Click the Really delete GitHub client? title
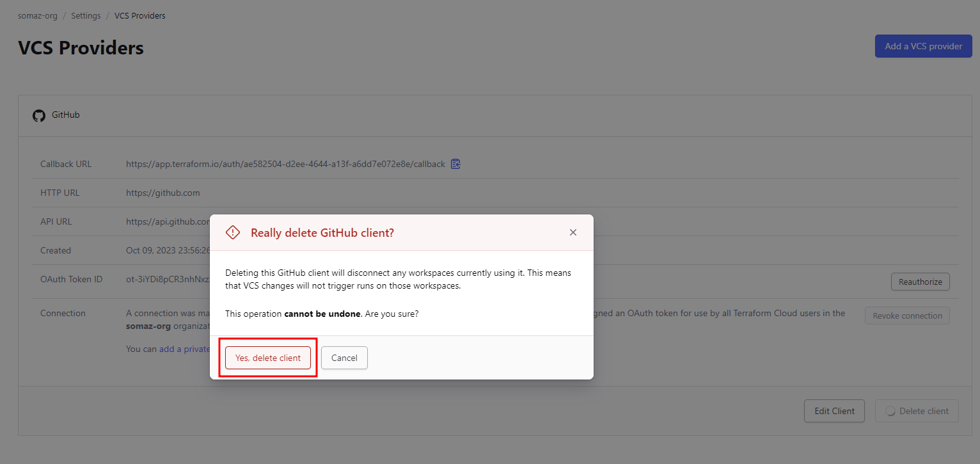 pyautogui.click(x=322, y=232)
